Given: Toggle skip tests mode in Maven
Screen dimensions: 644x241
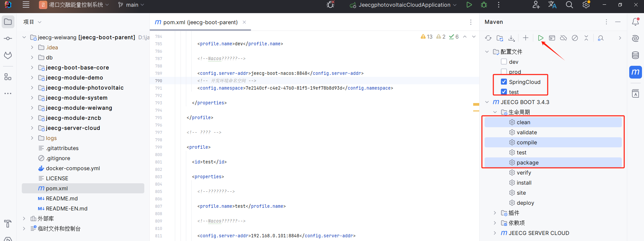Looking at the screenshot, I should [575, 38].
